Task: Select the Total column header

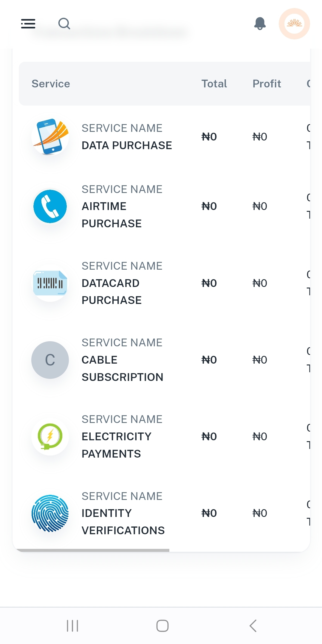Action: [214, 84]
